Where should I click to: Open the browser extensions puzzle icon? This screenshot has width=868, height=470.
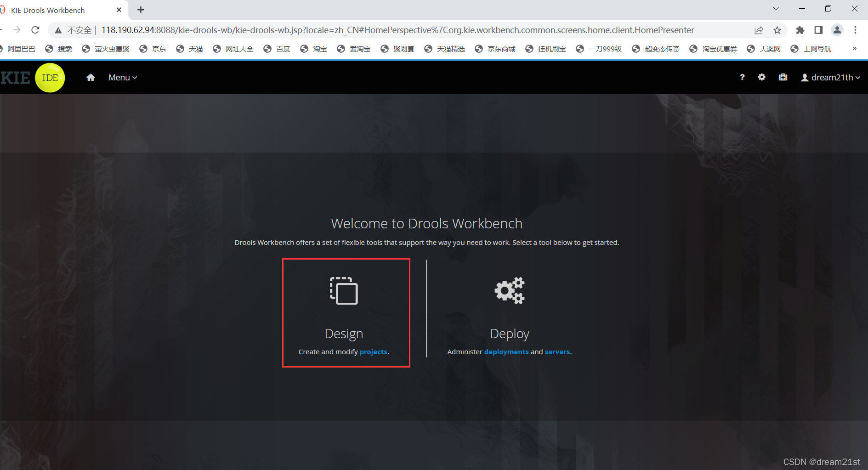tap(800, 30)
